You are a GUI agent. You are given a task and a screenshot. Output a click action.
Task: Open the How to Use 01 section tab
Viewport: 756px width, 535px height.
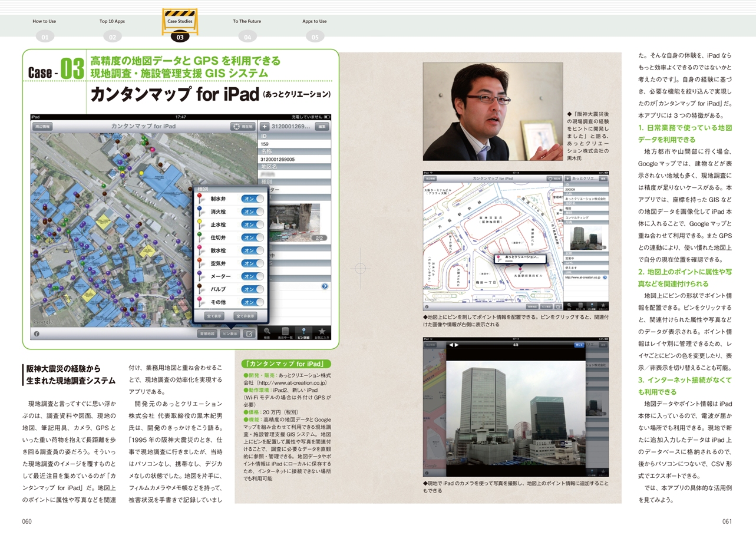coord(44,29)
